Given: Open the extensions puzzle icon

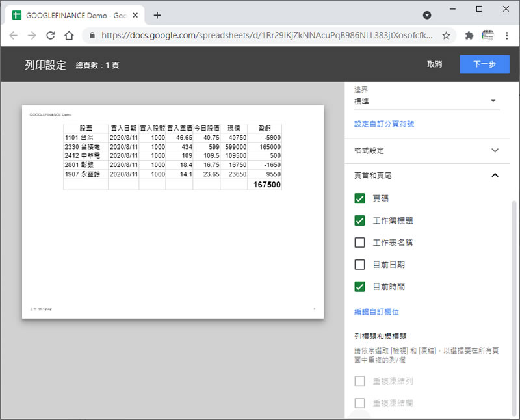Looking at the screenshot, I should point(469,36).
